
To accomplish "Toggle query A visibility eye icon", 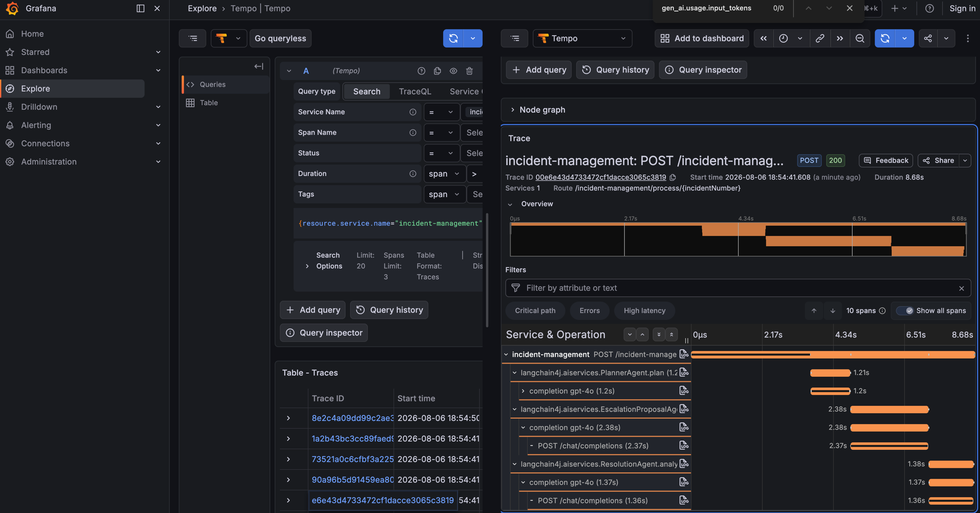I will (453, 71).
